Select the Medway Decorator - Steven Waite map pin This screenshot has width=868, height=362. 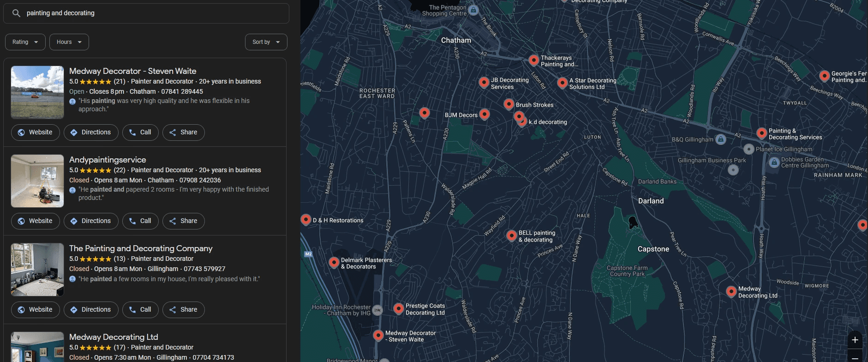[x=378, y=335]
